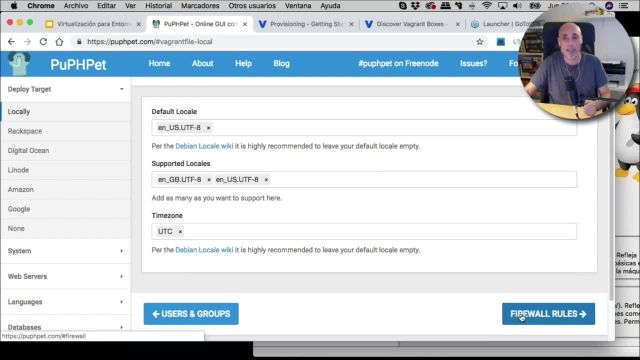Close the PuPHPet browser tab
The height and width of the screenshot is (360, 640).
[x=245, y=24]
